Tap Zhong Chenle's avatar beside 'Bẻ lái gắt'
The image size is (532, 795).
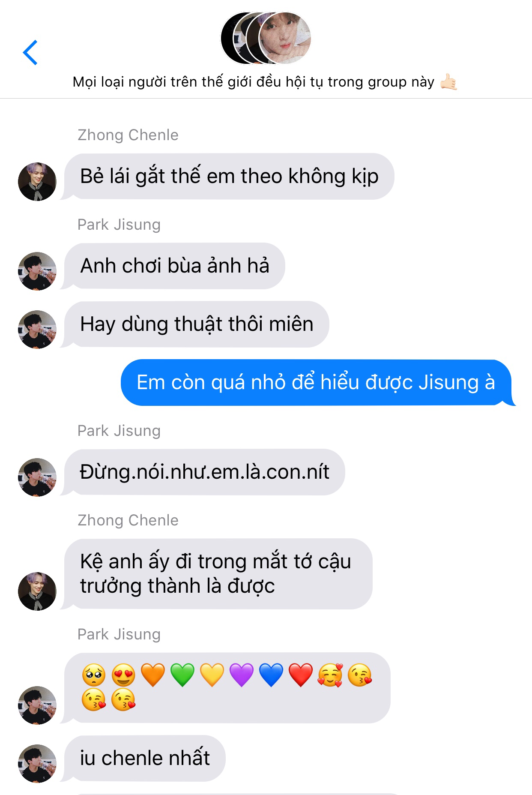[x=37, y=181]
